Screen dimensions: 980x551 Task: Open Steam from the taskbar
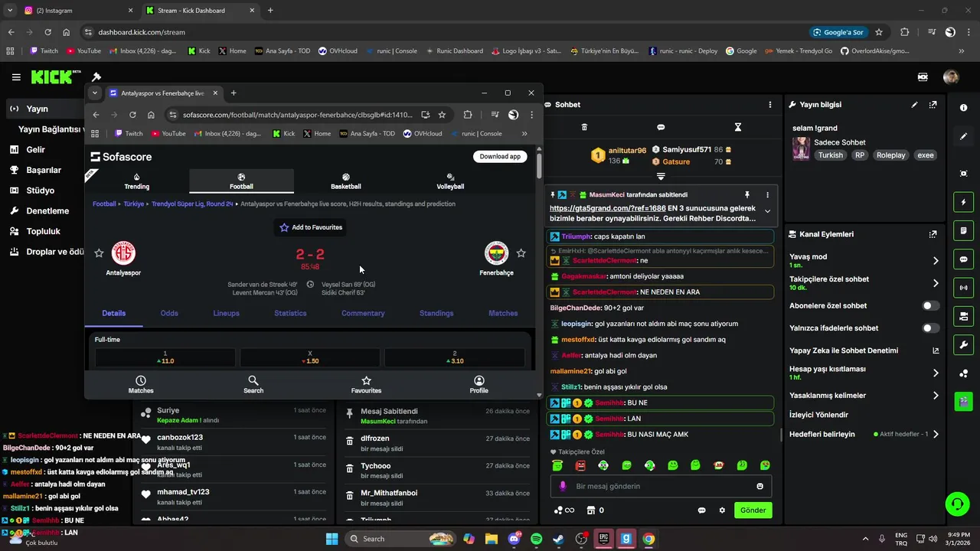click(x=558, y=539)
